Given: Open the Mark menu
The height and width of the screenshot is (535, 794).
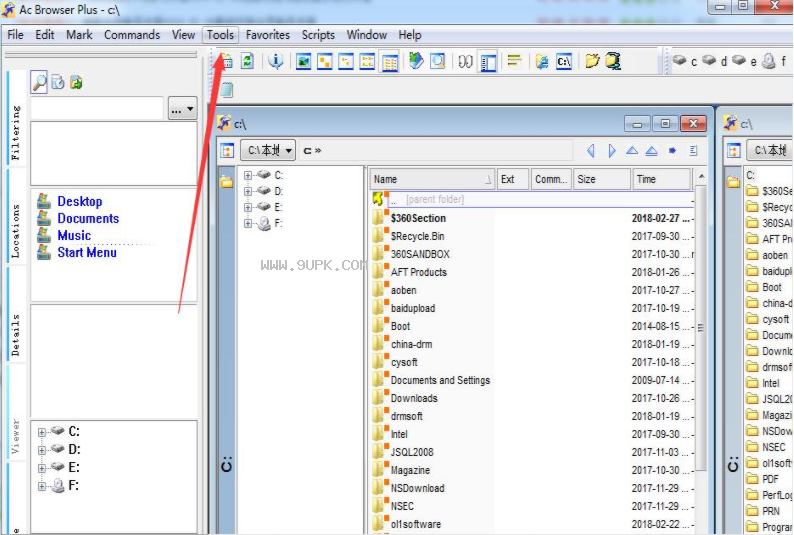Looking at the screenshot, I should [x=80, y=35].
